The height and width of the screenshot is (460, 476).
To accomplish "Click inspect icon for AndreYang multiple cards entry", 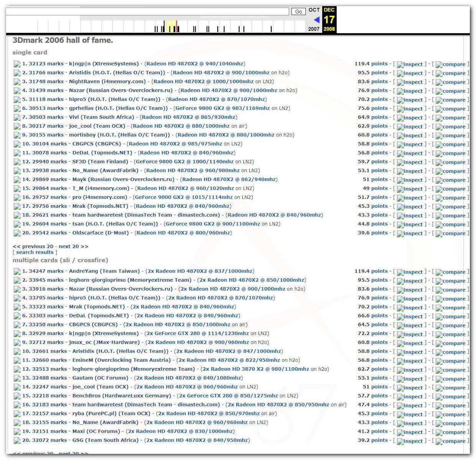I will click(410, 272).
